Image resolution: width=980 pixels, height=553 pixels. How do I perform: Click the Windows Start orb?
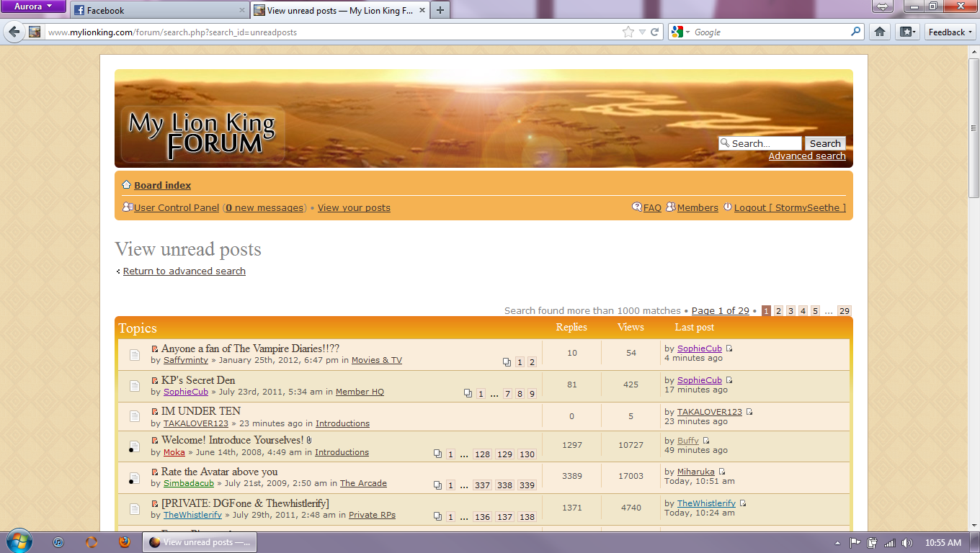(x=19, y=541)
